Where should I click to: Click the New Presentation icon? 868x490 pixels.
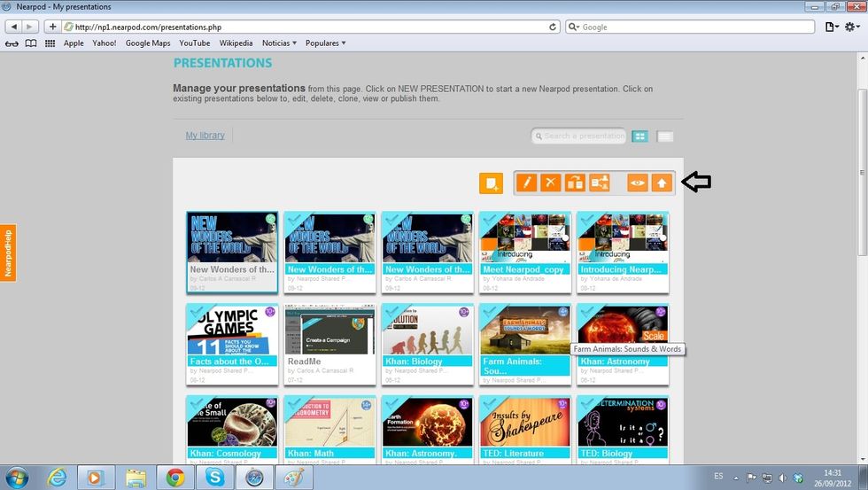tap(491, 183)
